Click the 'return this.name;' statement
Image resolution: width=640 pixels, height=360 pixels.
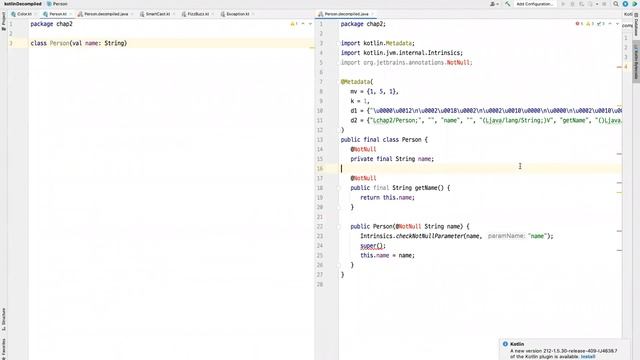(x=387, y=198)
